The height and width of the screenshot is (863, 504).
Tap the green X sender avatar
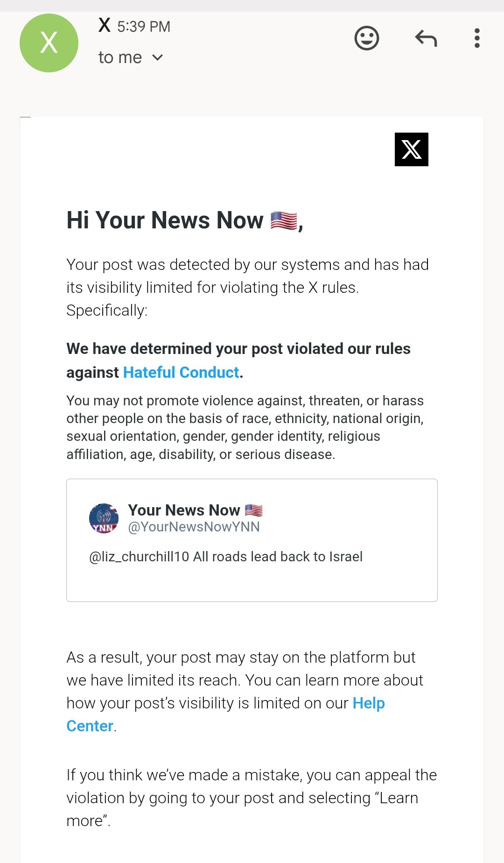point(49,43)
